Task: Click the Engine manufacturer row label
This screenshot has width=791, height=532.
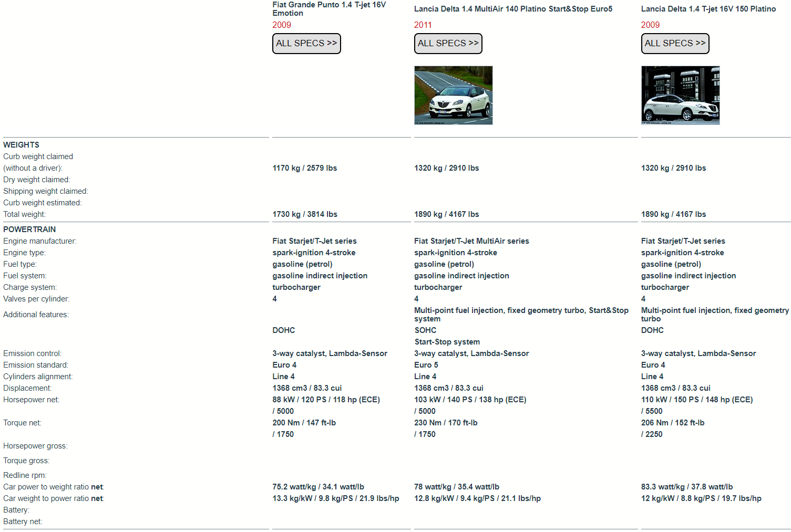Action: coord(40,241)
